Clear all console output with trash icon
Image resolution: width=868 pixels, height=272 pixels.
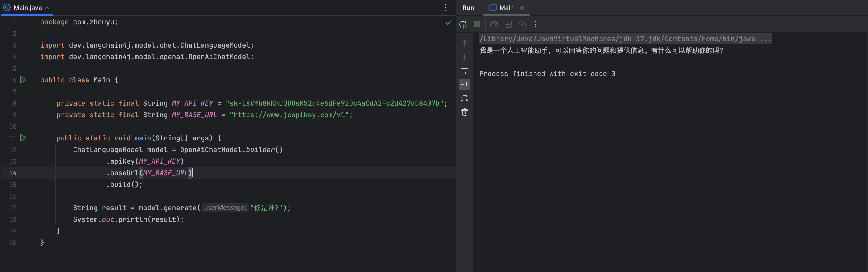coord(465,112)
